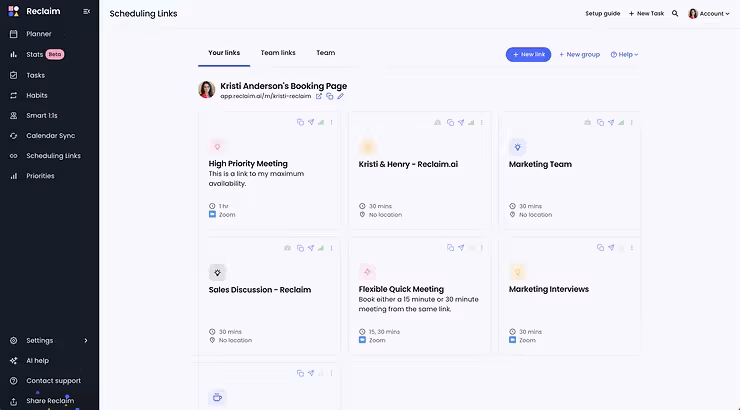Click New group
The height and width of the screenshot is (410, 740).
coord(580,55)
